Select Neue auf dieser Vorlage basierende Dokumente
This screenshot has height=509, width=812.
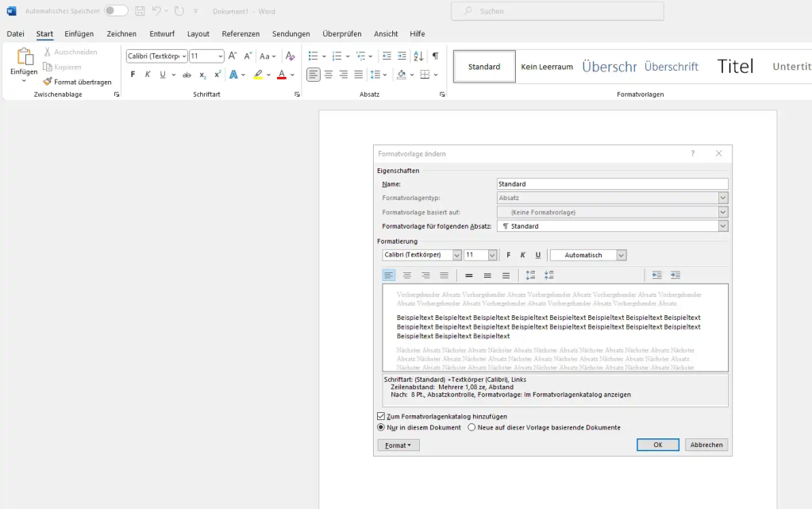(470, 427)
